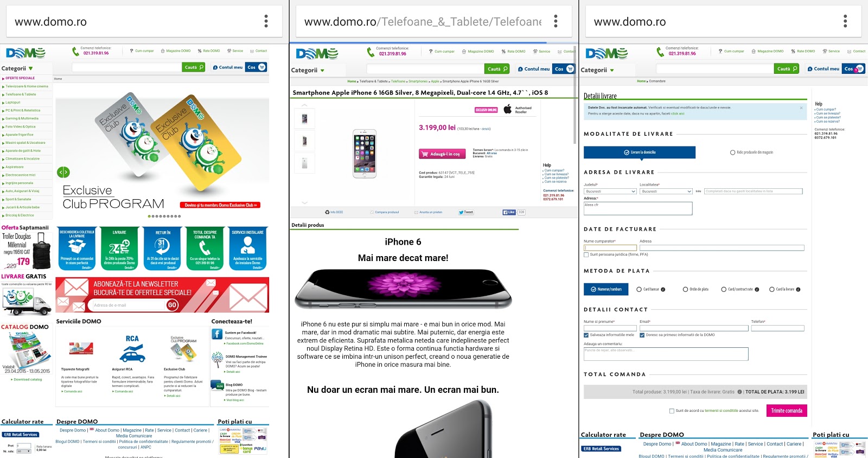Image resolution: width=868 pixels, height=458 pixels.
Task: Open the Localitatea dropdown
Action: [666, 191]
